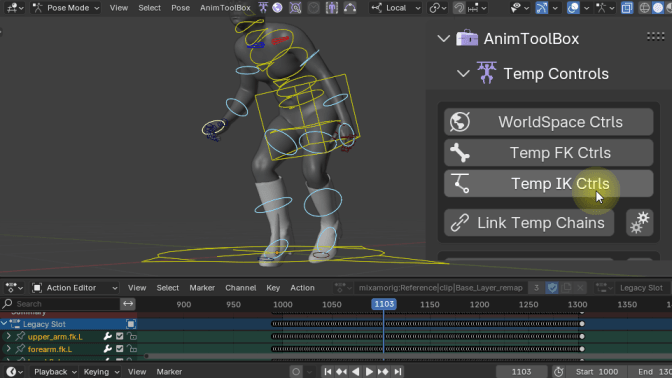Open the viewport View menu
Screen dimensions: 672x378
coord(119,8)
